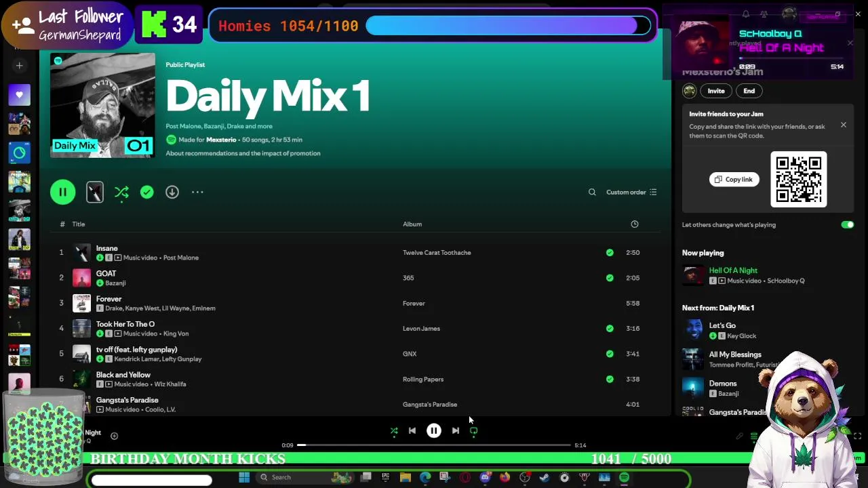
Task: Toggle shuffle icon next to the playlist preview
Action: coord(121,192)
